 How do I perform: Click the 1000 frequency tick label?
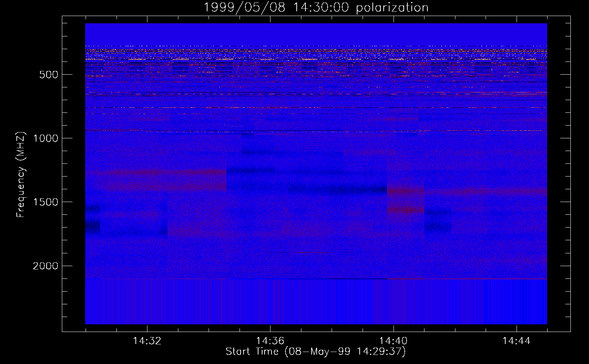point(46,138)
